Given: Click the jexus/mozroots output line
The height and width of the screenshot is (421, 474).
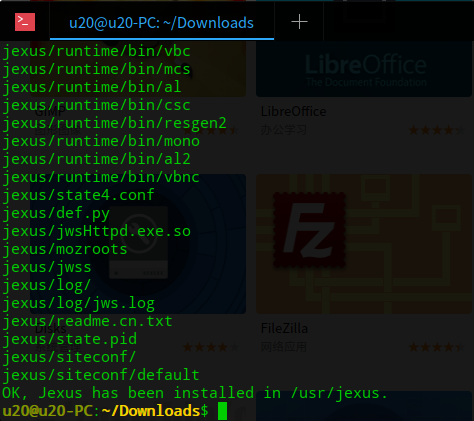Looking at the screenshot, I should point(65,249).
